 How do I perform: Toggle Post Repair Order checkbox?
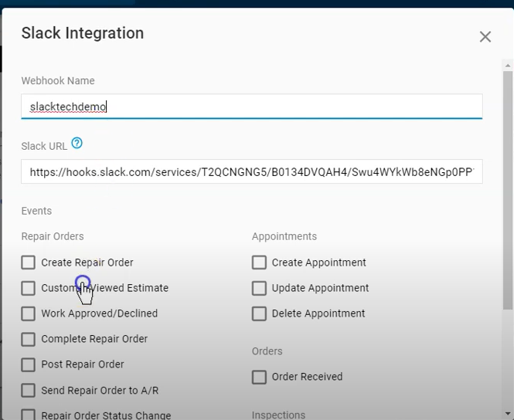28,364
